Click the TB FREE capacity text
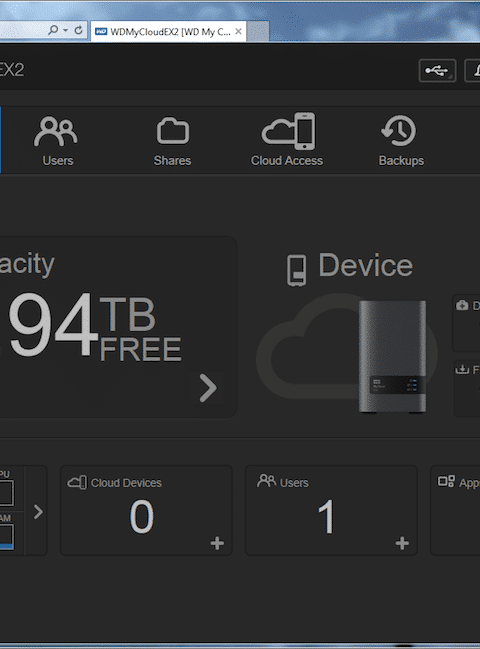This screenshot has width=480, height=649. point(140,330)
